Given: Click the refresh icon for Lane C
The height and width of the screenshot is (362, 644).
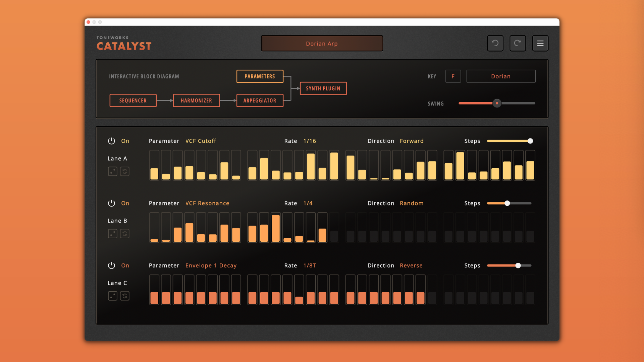Looking at the screenshot, I should pos(125,296).
